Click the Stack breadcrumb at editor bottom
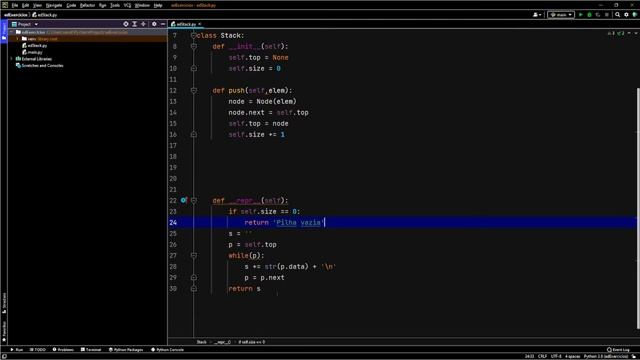The height and width of the screenshot is (360, 640). (202, 342)
